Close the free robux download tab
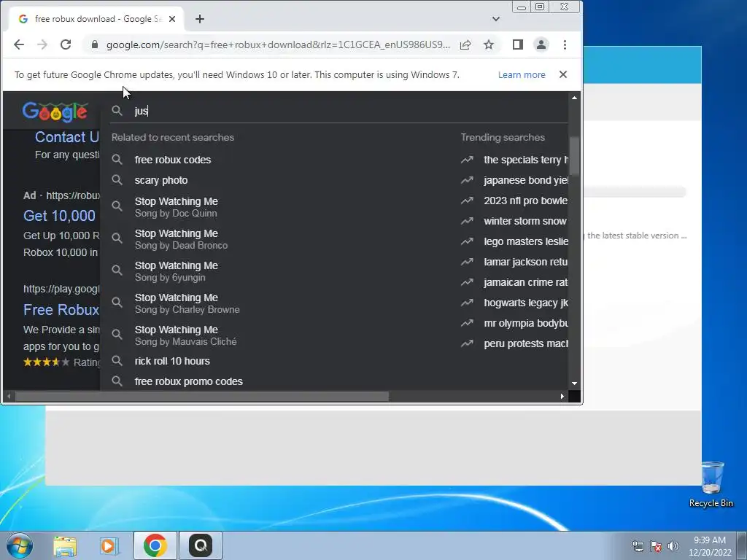 (172, 19)
